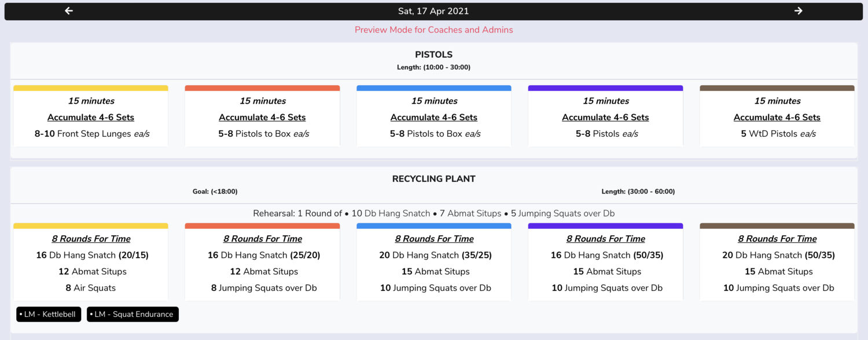Viewport: 868px width, 340px height.
Task: Select the Db Hang Snatch (35/25) card
Action: (434, 262)
